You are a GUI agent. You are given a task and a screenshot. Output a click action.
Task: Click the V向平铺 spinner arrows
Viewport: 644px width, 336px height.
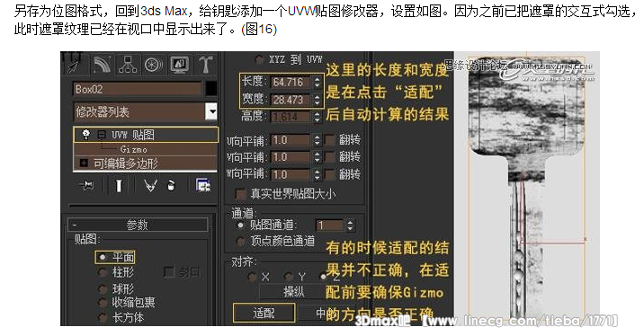click(x=317, y=157)
